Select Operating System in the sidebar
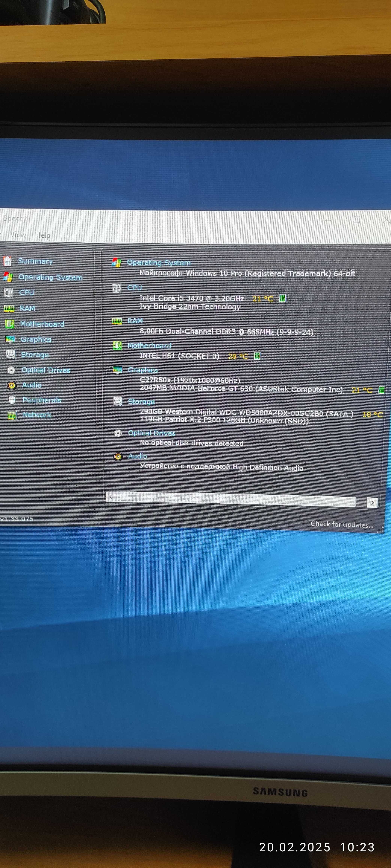 tap(50, 277)
